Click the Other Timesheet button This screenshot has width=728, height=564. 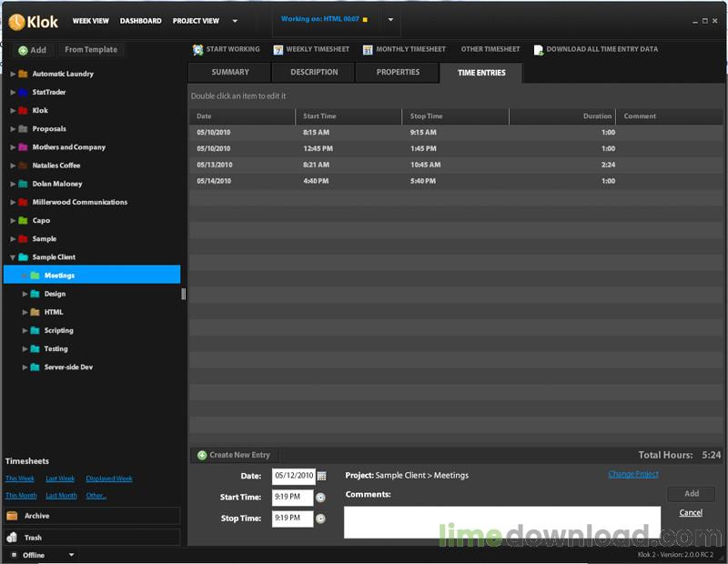490,49
